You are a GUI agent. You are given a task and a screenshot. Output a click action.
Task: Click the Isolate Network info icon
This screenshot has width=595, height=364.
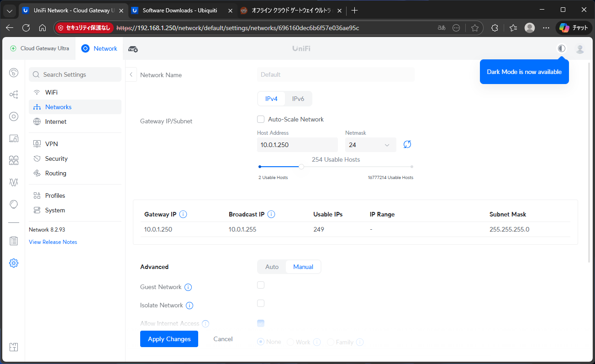click(190, 306)
